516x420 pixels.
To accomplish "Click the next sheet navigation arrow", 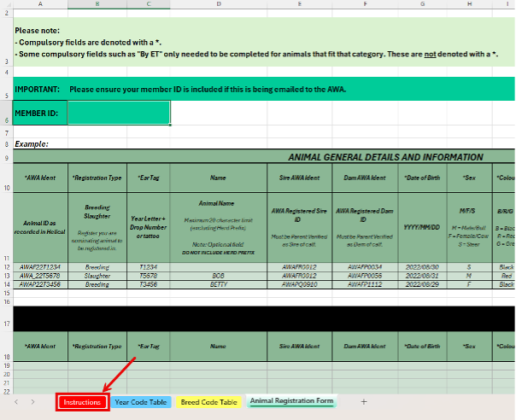I will (32, 401).
